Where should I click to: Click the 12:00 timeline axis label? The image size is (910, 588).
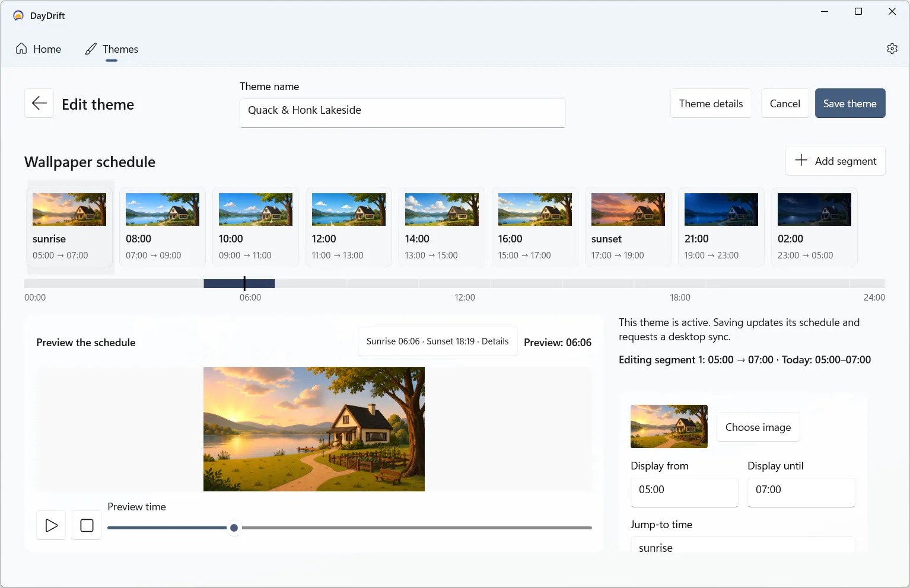pyautogui.click(x=464, y=298)
